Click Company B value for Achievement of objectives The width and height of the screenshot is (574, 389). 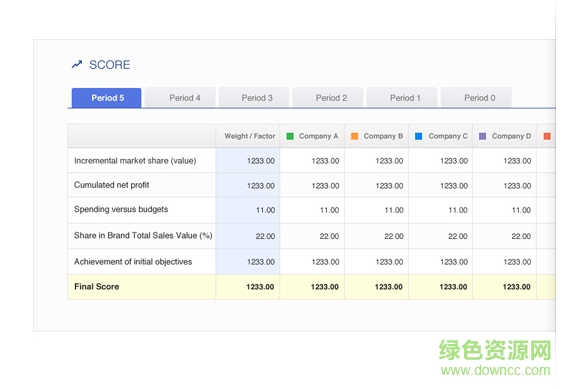tap(390, 262)
